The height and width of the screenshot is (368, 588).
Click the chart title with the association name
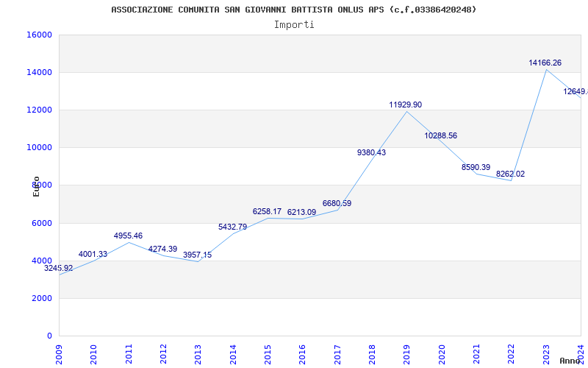point(293,10)
